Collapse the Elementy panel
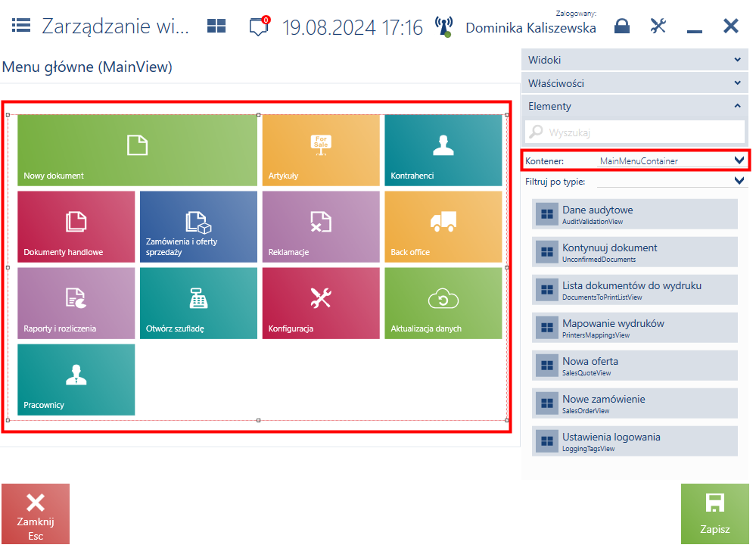 (634, 106)
